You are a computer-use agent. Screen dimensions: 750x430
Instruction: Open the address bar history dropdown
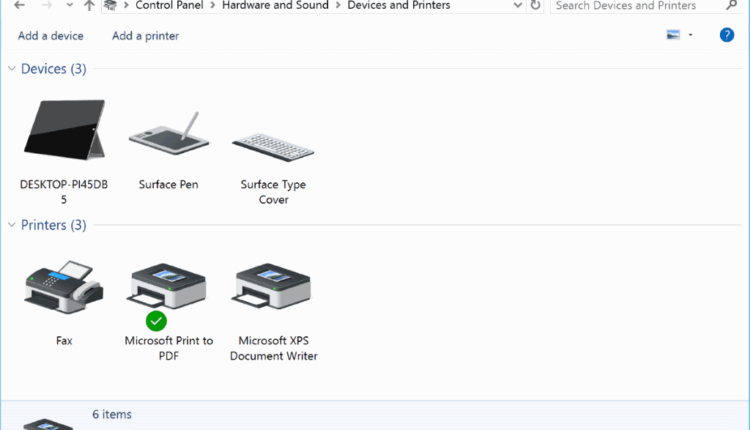point(517,6)
